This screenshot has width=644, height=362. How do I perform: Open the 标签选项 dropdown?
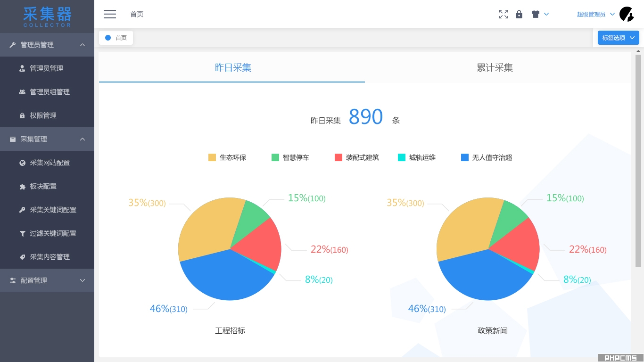(619, 38)
